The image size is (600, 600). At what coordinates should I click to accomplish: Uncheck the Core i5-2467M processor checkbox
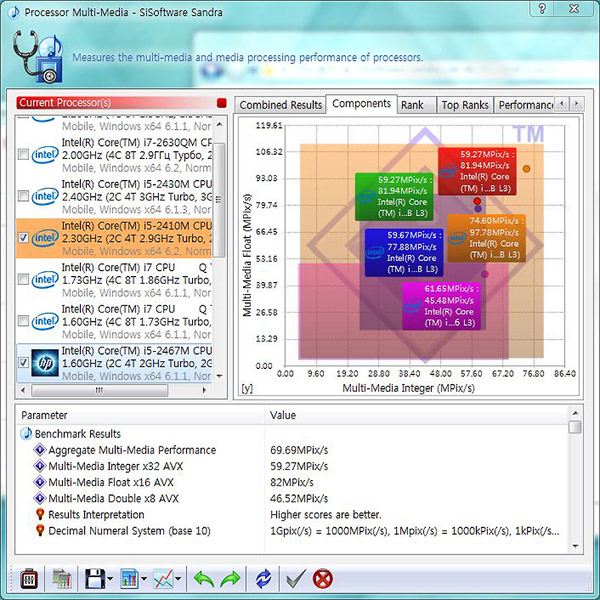pos(23,362)
